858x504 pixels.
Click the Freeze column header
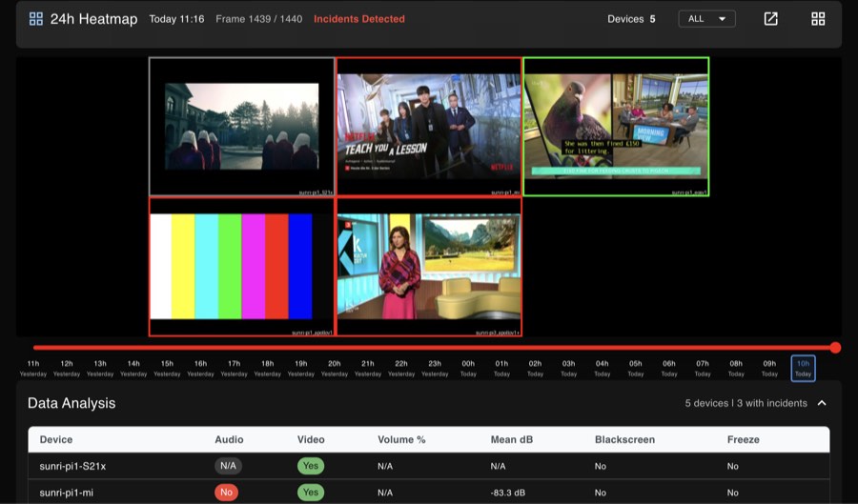[x=743, y=439]
